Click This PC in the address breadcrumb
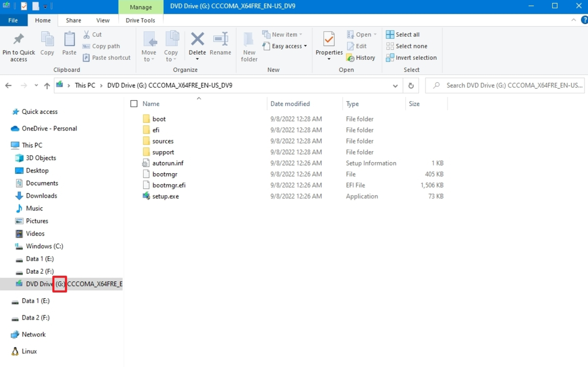 85,85
